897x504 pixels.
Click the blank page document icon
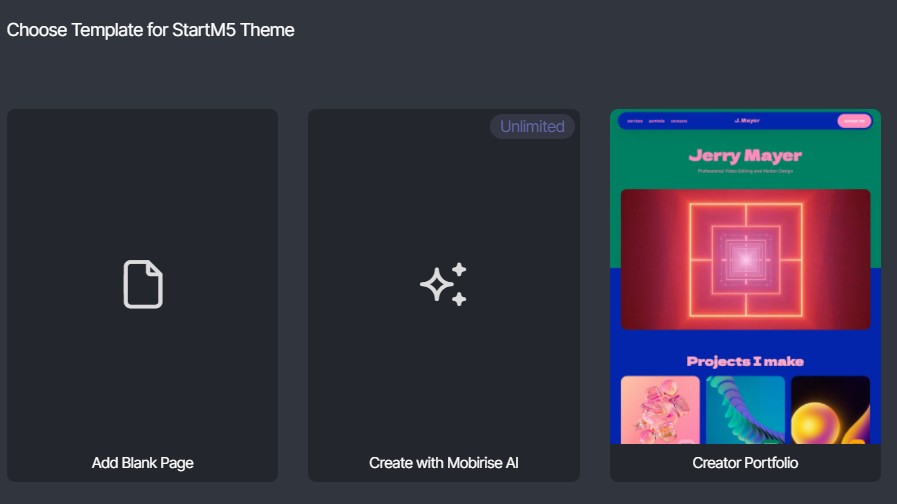143,284
